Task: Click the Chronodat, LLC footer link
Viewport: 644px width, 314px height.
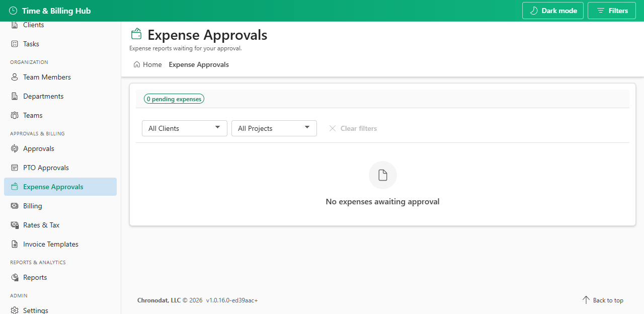Action: point(159,300)
